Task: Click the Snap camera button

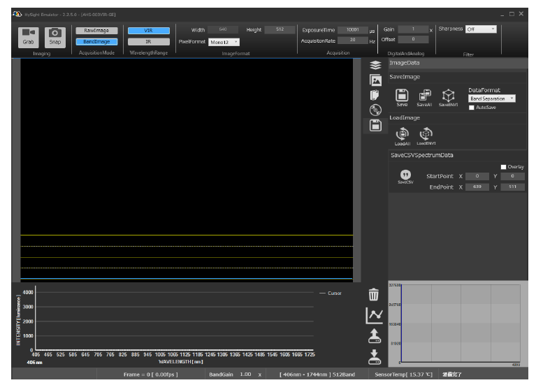Action: (x=55, y=37)
